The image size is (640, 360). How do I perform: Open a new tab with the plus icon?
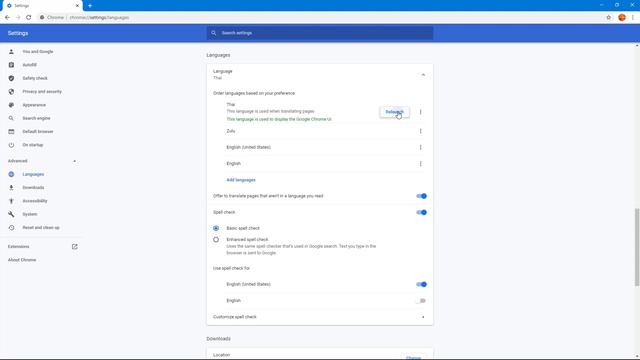[90, 6]
